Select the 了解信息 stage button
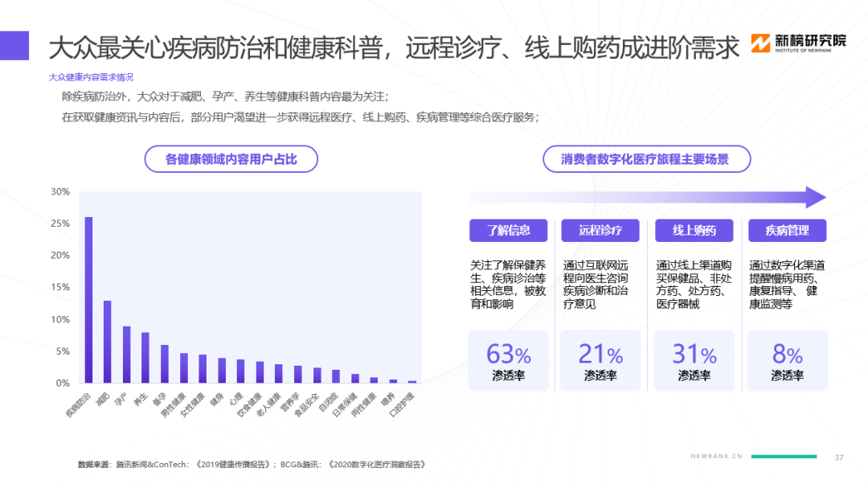 508,231
